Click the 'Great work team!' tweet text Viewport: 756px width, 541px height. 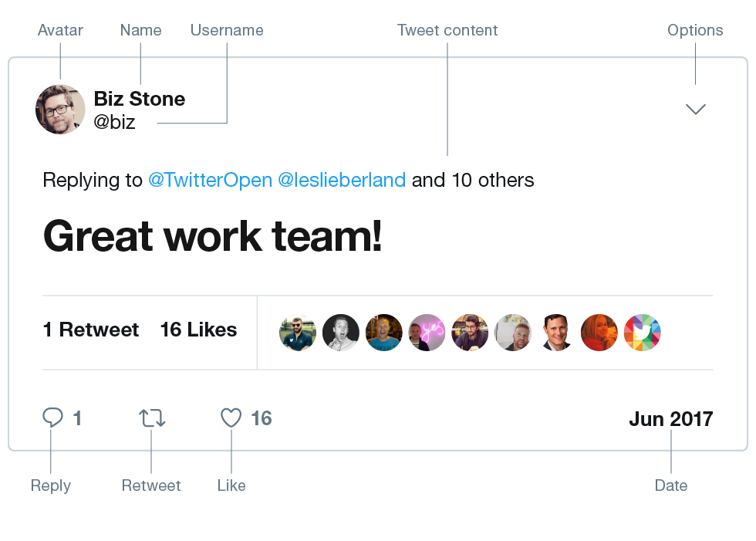pos(212,235)
